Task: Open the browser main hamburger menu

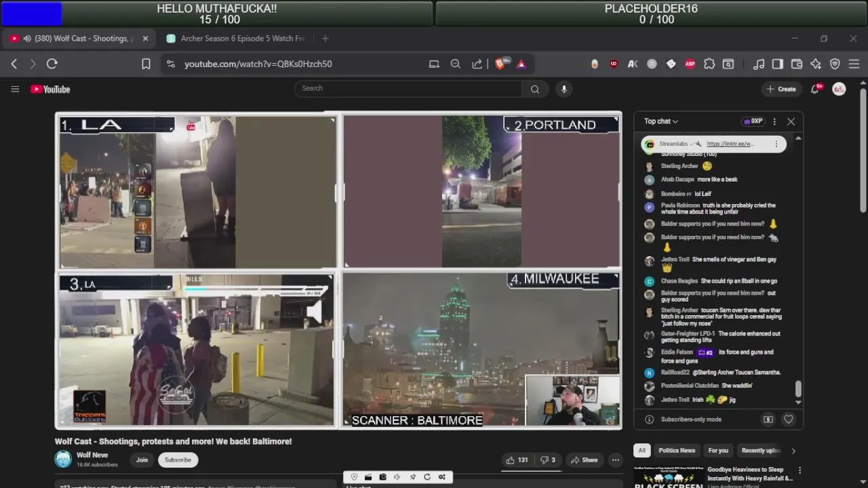Action: (x=854, y=64)
